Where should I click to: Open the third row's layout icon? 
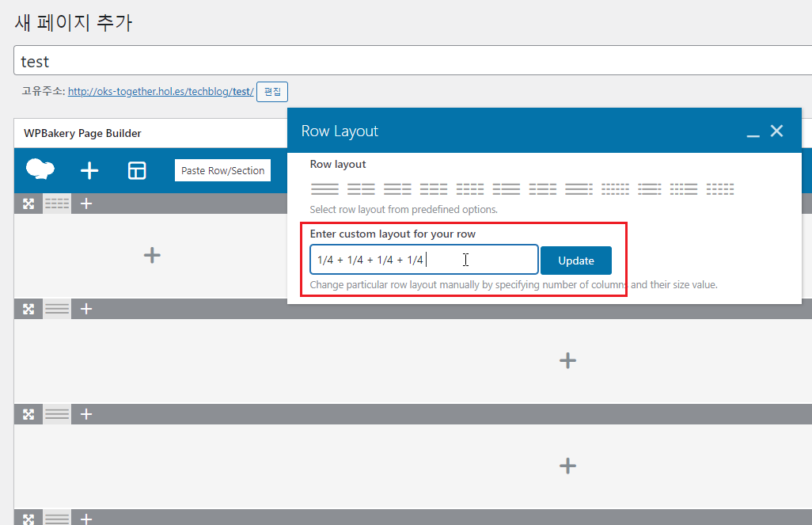pos(57,414)
